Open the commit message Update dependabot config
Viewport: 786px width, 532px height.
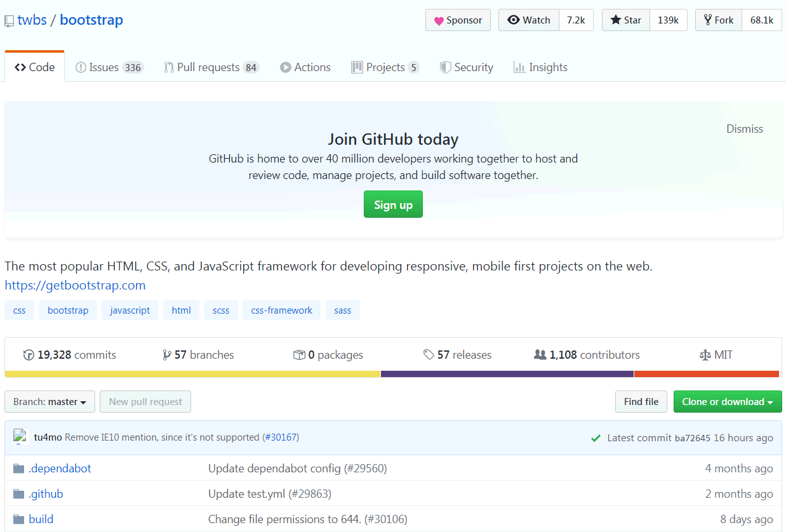tap(297, 469)
